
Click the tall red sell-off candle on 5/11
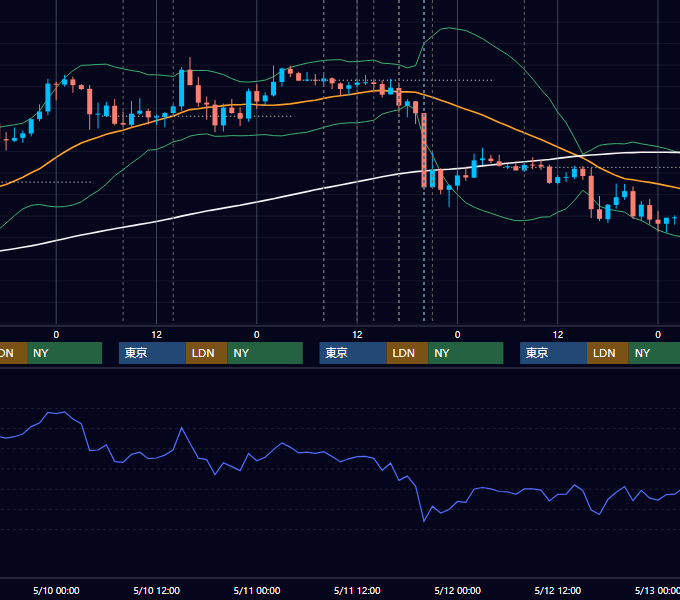[424, 150]
